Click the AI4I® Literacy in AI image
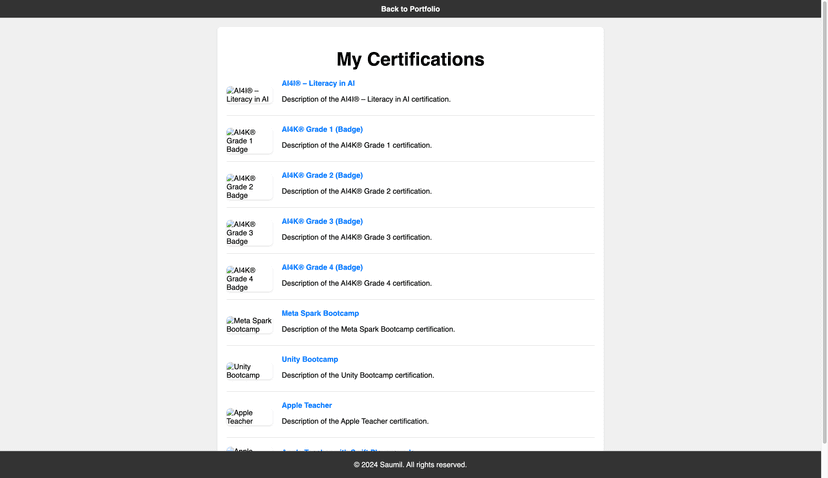The image size is (828, 478). tap(249, 95)
